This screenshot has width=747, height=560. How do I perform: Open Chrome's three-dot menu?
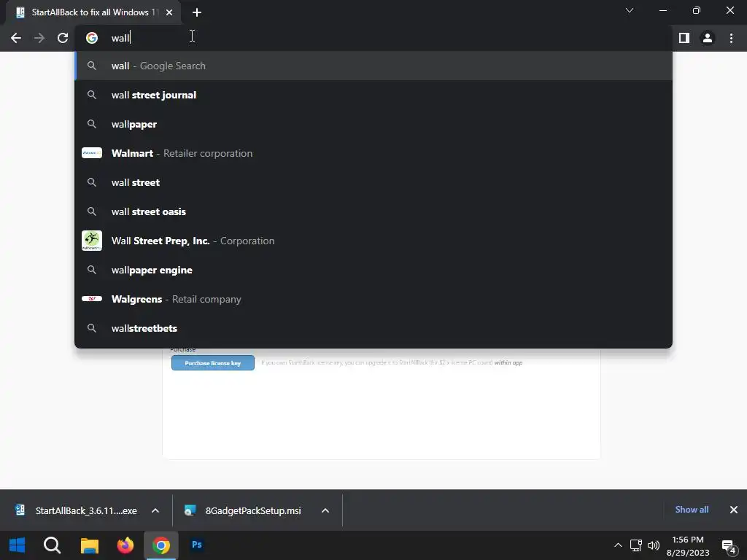731,38
